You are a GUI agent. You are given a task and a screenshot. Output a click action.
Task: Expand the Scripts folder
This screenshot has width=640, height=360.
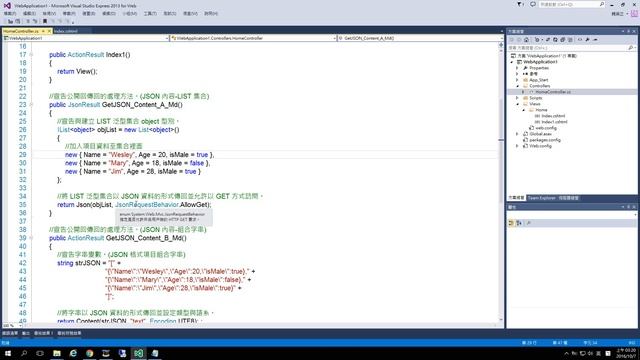click(517, 98)
